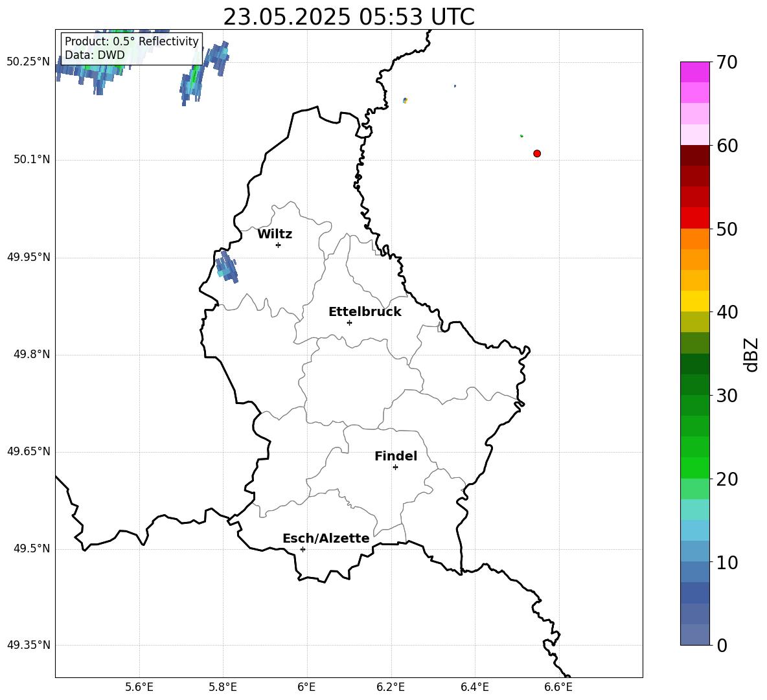Click the 6.6°E longitude label
767x700 pixels.
click(558, 687)
